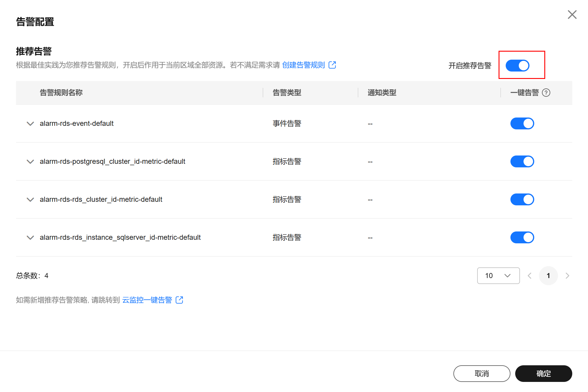
Task: Toggle the 开启推荐告警 master switch
Action: [x=517, y=66]
